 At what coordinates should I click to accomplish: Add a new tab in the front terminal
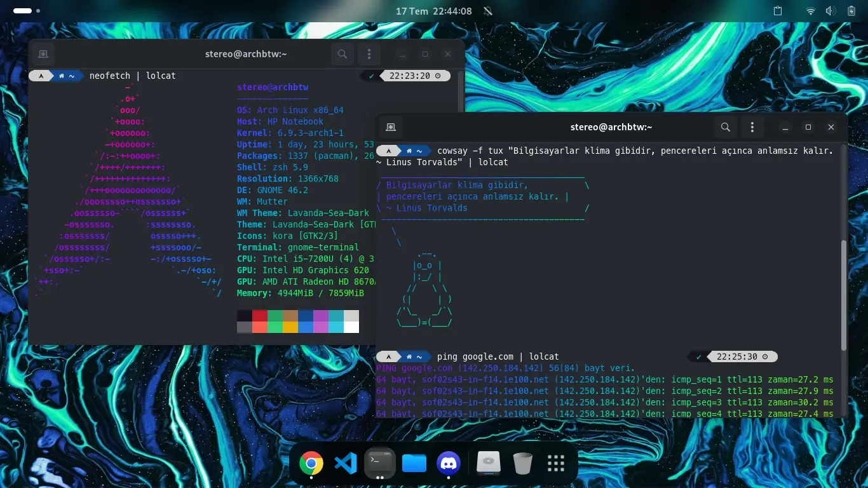click(391, 127)
